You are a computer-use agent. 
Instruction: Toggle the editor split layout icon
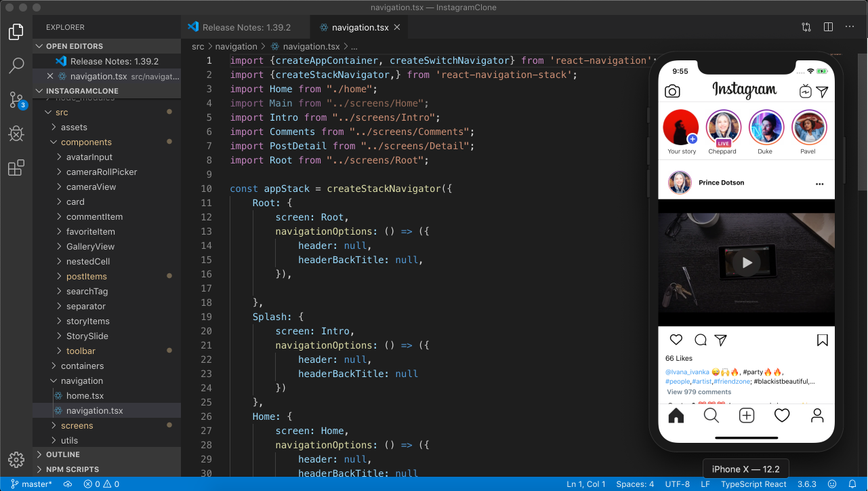(x=827, y=26)
